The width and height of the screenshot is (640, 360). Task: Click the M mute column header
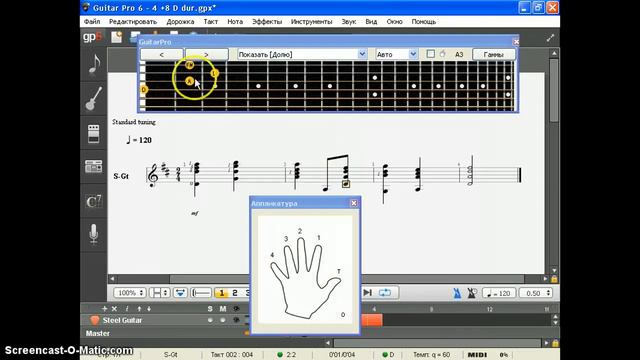[x=223, y=309]
